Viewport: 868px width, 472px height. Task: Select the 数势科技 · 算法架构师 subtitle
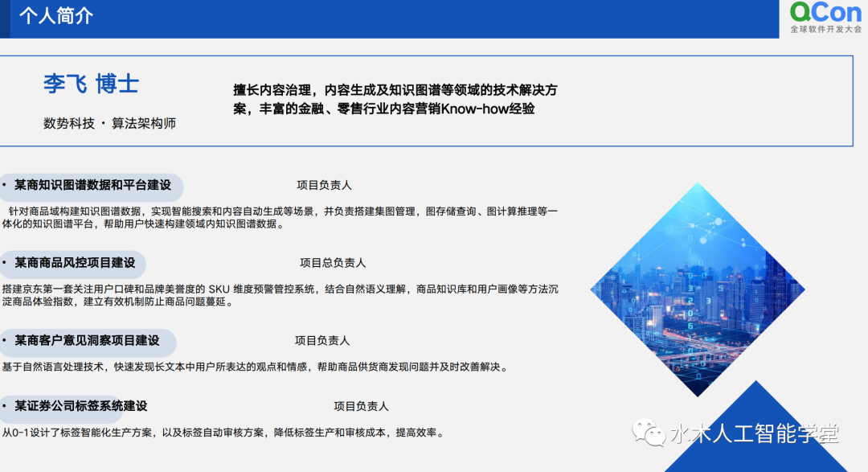(x=109, y=124)
